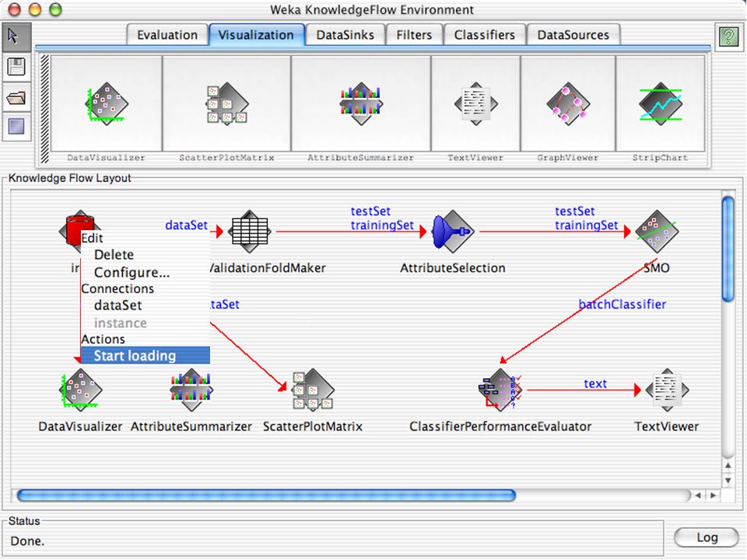Screen dimensions: 747x560
Task: Select the AttributeSelection funnel node
Action: 453,232
